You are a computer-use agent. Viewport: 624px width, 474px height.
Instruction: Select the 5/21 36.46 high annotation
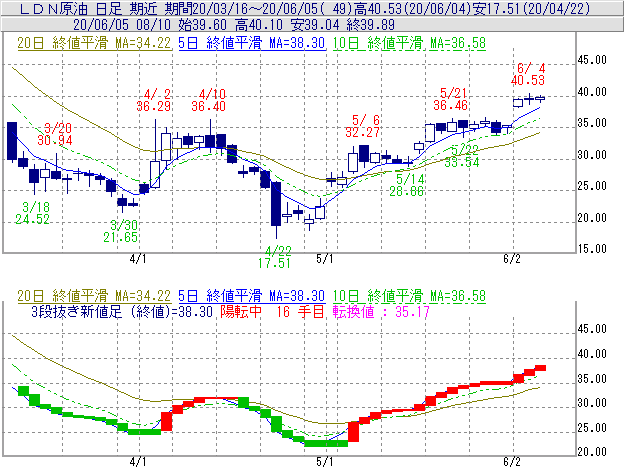pyautogui.click(x=451, y=99)
